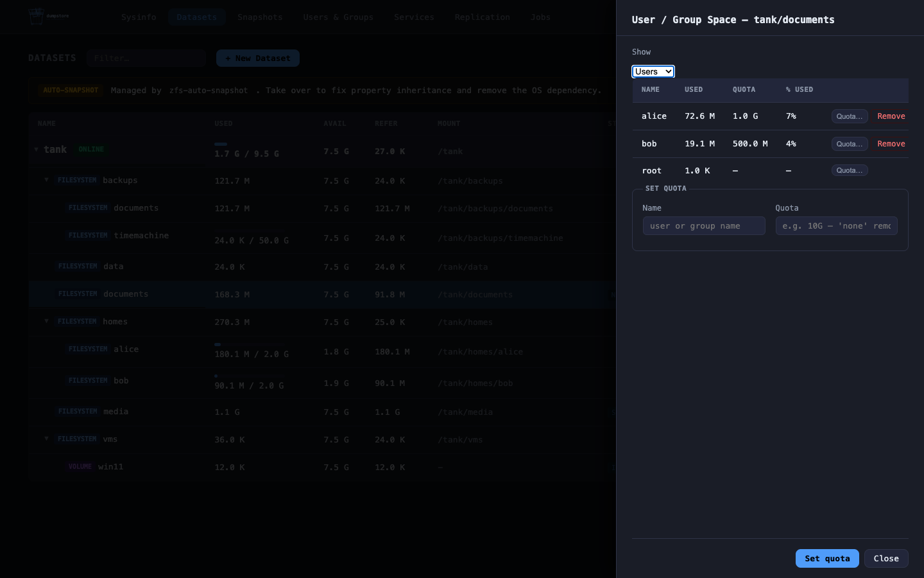Open Quota editor for bob
Screen dimensions: 924x578
point(850,144)
